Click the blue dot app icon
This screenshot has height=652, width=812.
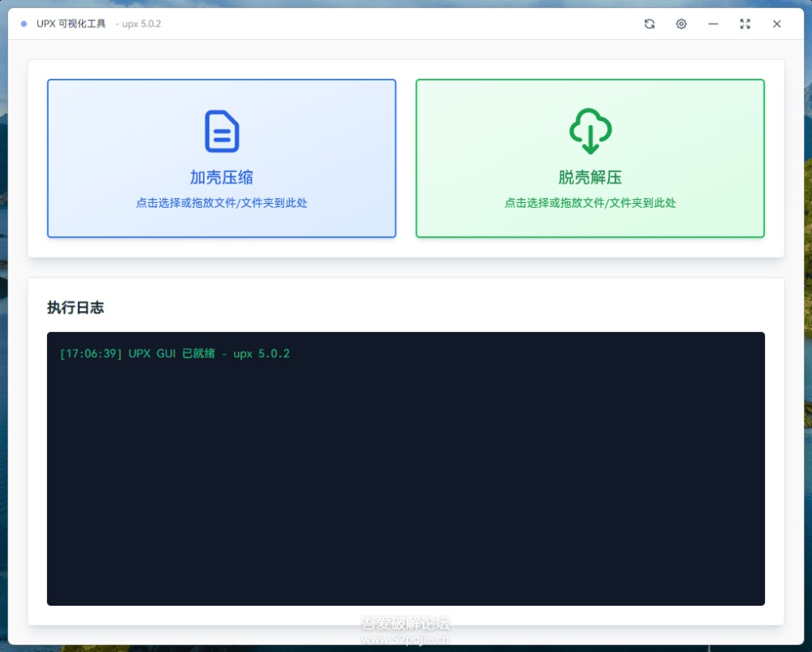24,24
